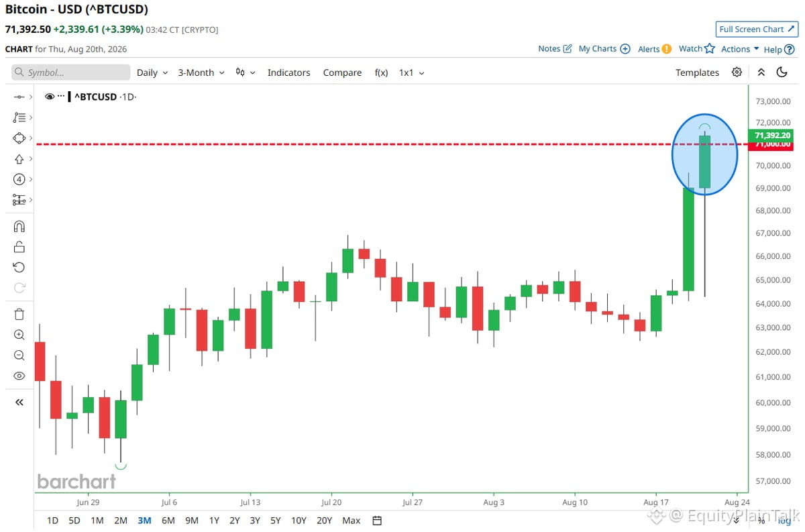The height and width of the screenshot is (532, 805).
Task: Select the shapes drawing tool
Action: click(19, 138)
